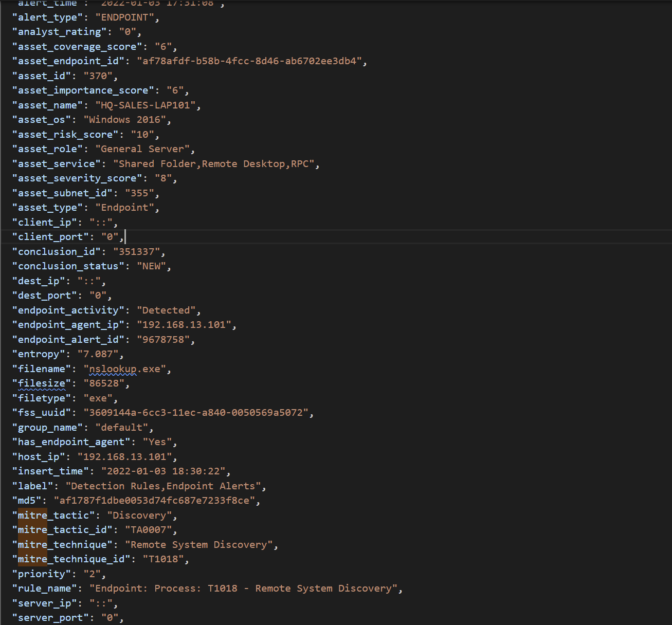Click the "Shared Folder,Remote Desktop,RPC" value
The width and height of the screenshot is (672, 625).
[x=214, y=164]
